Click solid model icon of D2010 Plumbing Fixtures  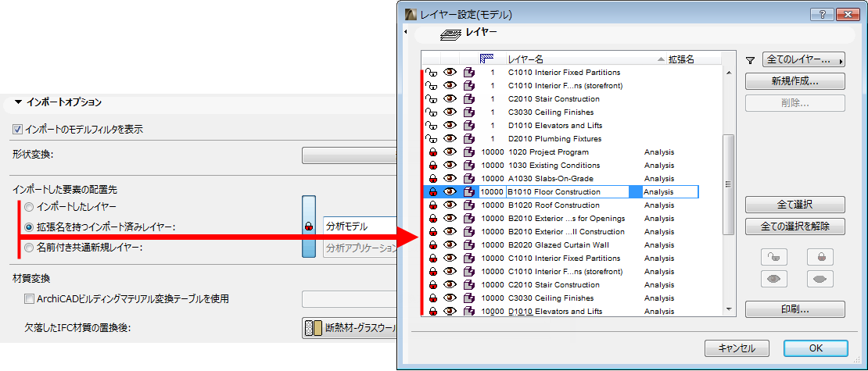(x=469, y=139)
